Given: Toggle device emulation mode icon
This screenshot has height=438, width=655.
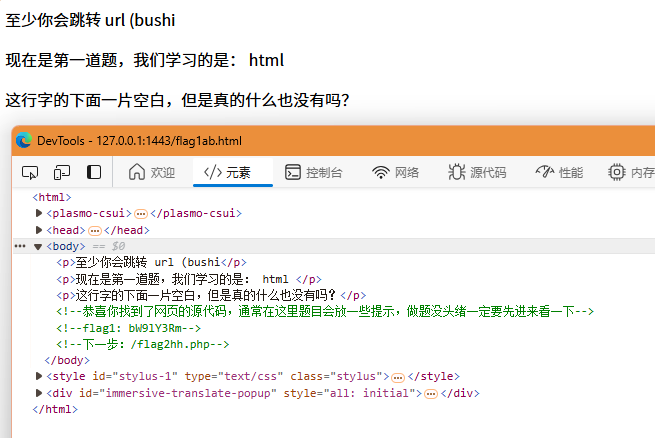Looking at the screenshot, I should (x=62, y=172).
